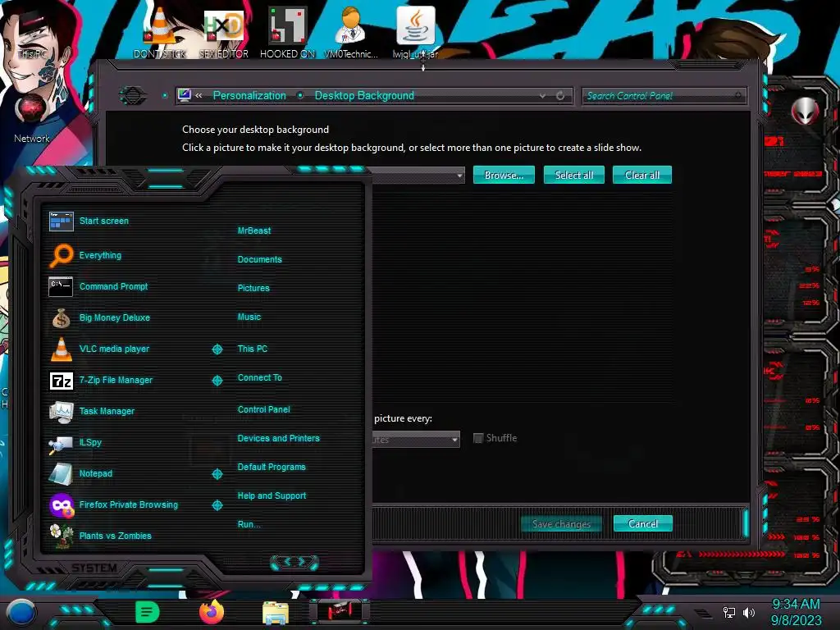Launch Firefox Private Browsing mask icon
Viewport: 840px width, 630px height.
pyautogui.click(x=62, y=505)
